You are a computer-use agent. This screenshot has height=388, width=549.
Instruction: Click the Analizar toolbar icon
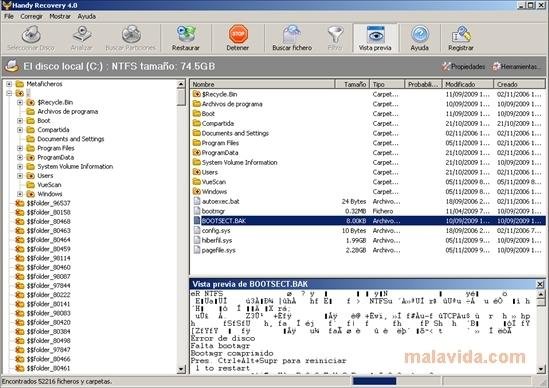pyautogui.click(x=82, y=35)
